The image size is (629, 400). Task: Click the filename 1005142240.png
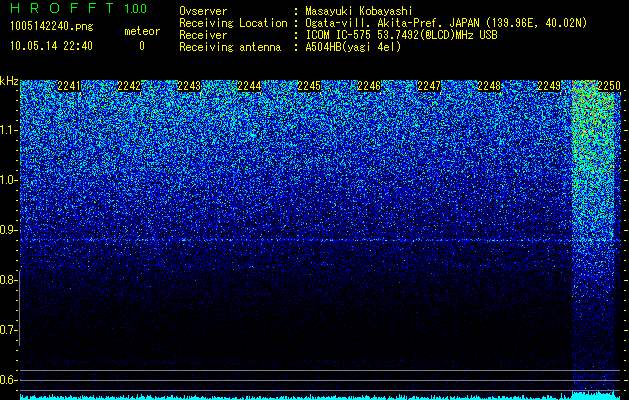tap(52, 26)
